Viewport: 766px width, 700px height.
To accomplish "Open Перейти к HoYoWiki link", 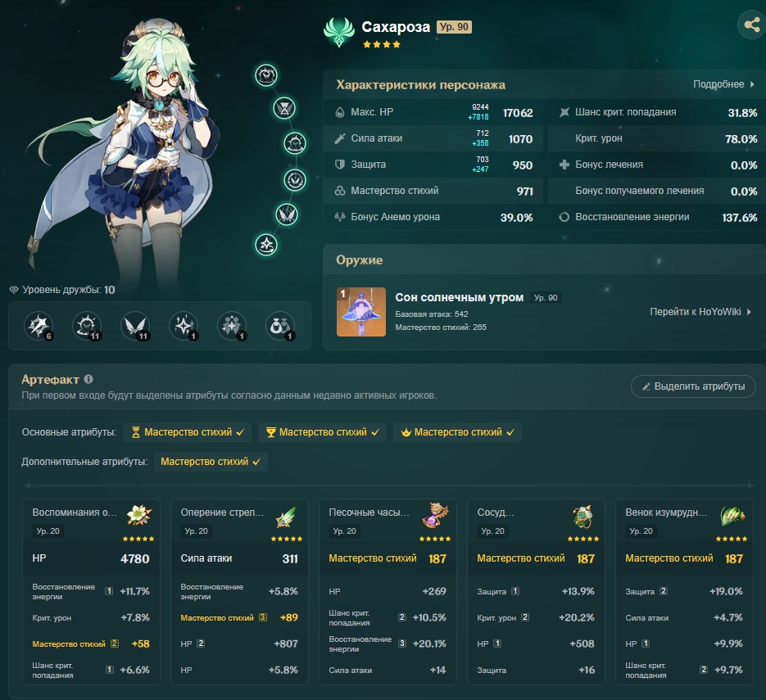I will (700, 312).
